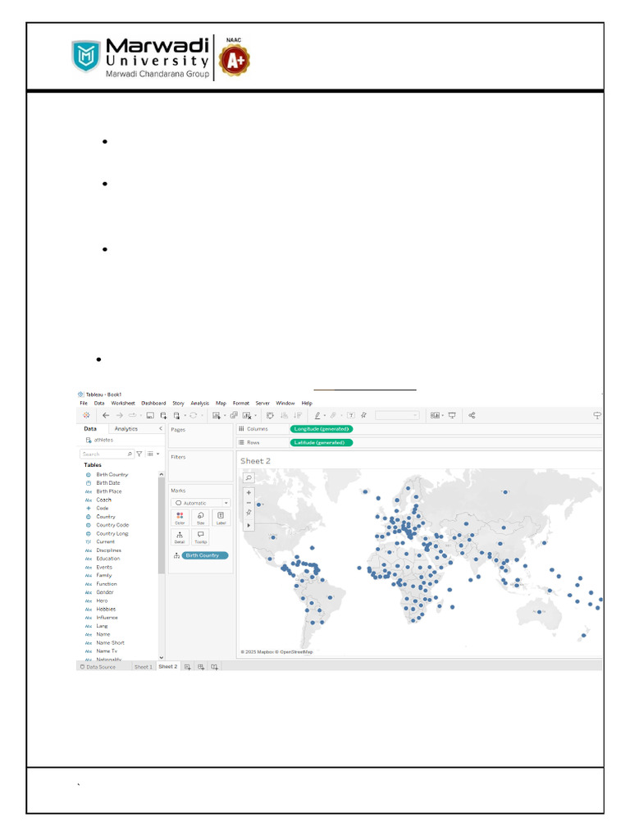
Task: Open the Automatic mark type dropdown
Action: tap(201, 503)
